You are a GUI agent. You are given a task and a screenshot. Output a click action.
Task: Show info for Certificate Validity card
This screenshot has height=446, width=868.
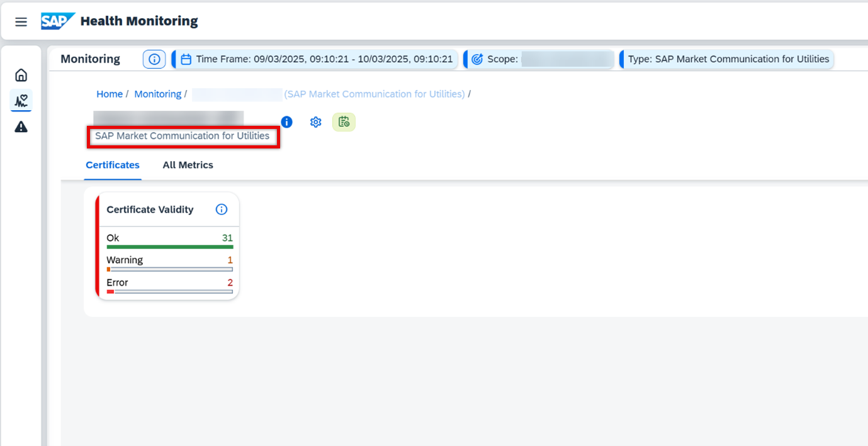(222, 209)
